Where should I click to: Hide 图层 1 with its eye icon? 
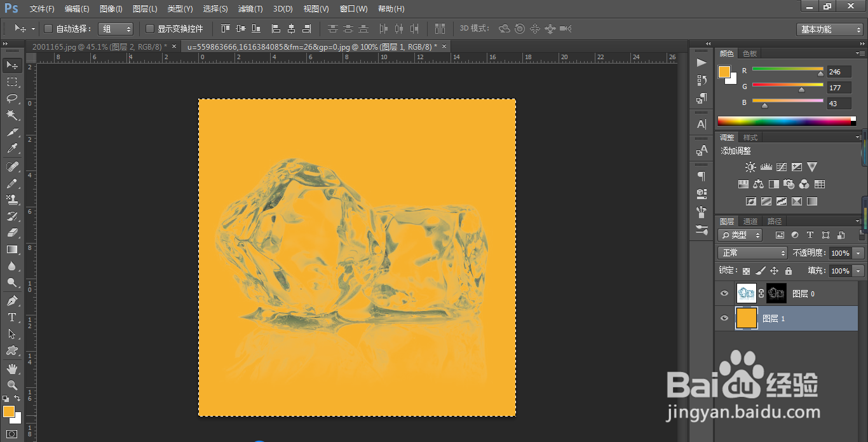[724, 318]
